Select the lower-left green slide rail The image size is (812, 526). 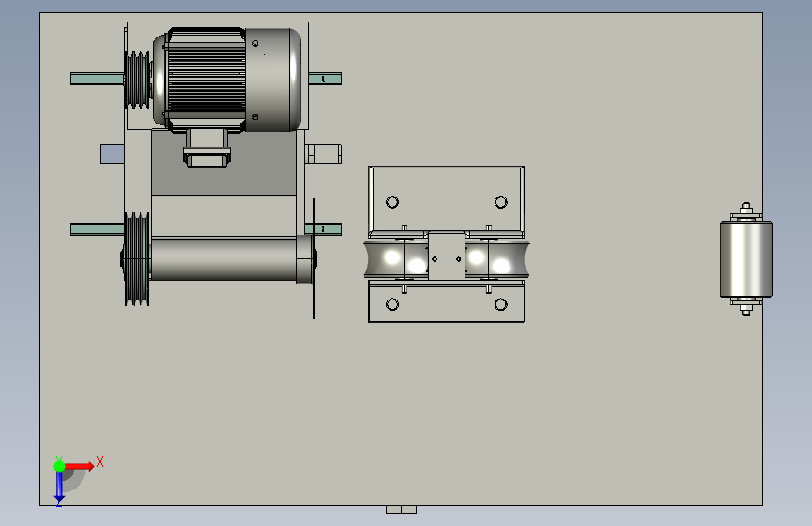96,229
